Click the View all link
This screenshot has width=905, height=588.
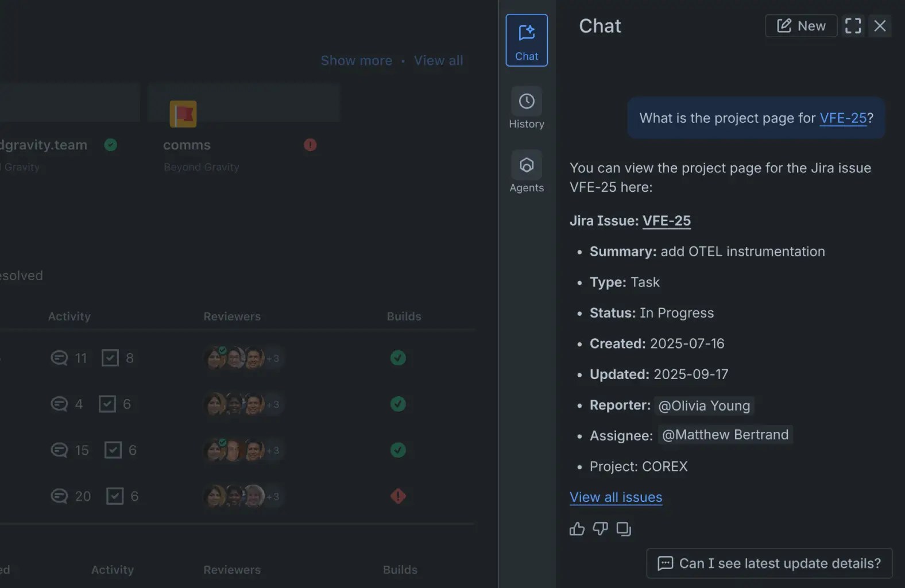(x=438, y=61)
